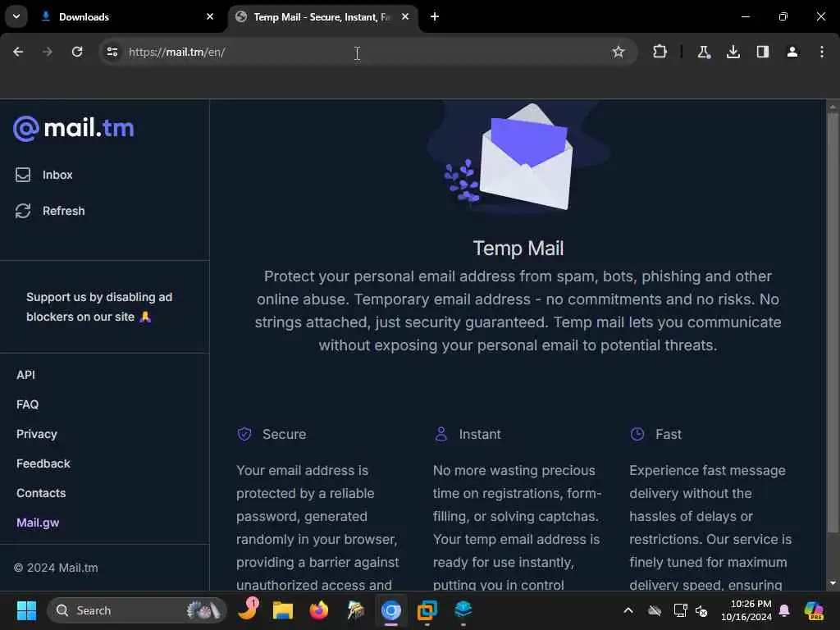Open the browser profile icon
This screenshot has height=630, width=840.
pyautogui.click(x=792, y=52)
